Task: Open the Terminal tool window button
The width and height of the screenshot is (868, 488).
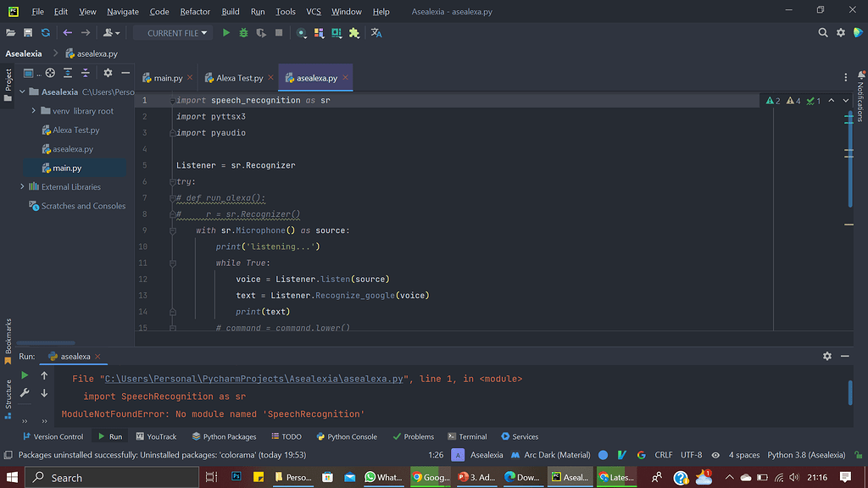Action: [467, 436]
